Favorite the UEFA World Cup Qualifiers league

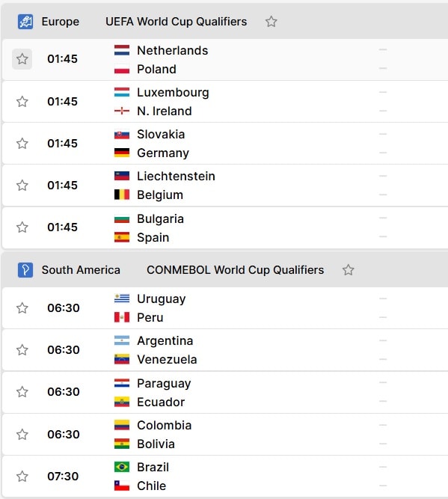click(x=271, y=22)
